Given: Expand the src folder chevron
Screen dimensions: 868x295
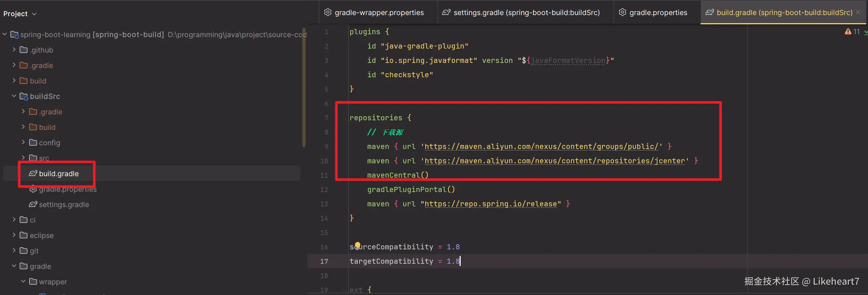Looking at the screenshot, I should tap(23, 158).
